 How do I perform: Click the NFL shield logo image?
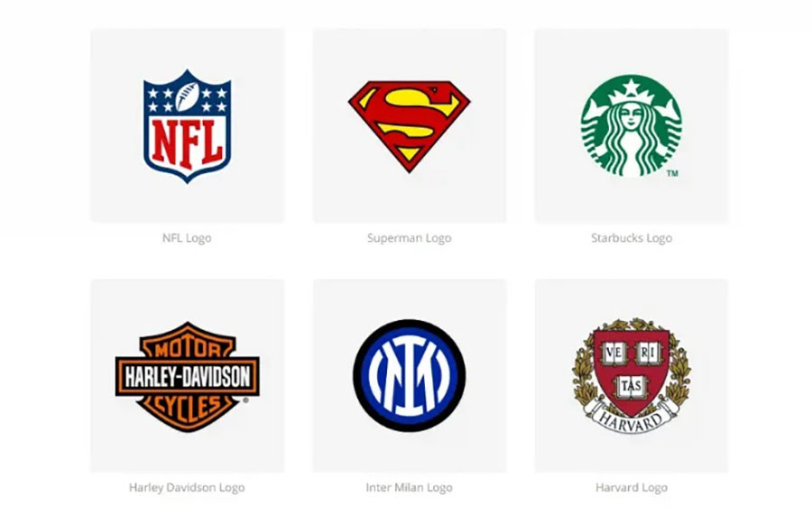pos(187,126)
